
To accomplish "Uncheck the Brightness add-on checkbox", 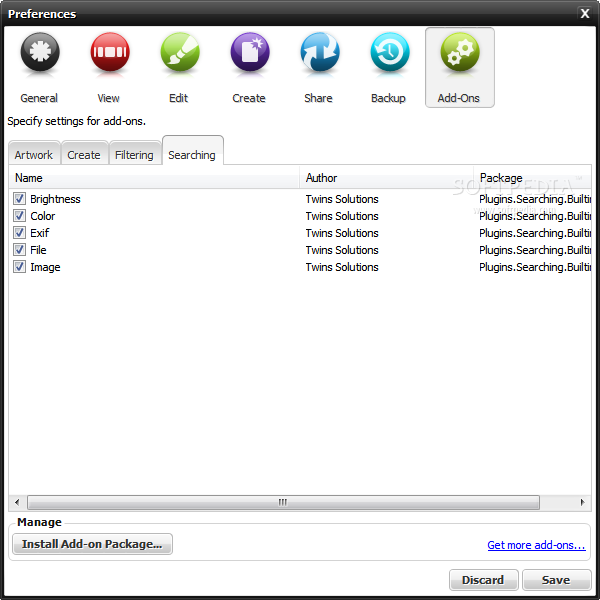I will (20, 199).
